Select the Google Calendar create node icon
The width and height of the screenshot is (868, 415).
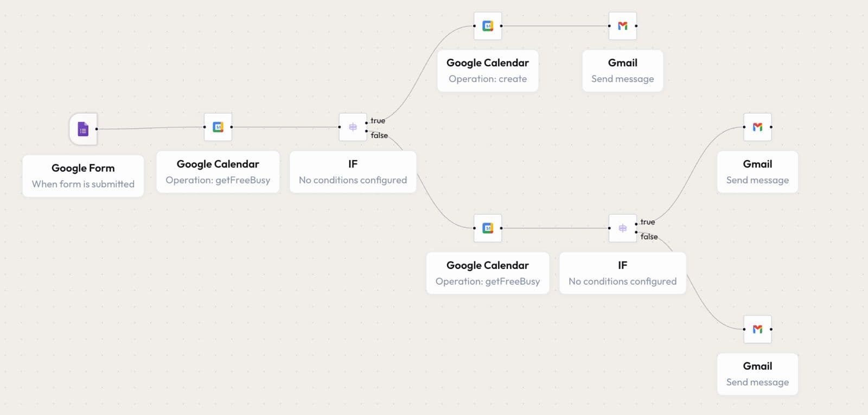tap(488, 25)
